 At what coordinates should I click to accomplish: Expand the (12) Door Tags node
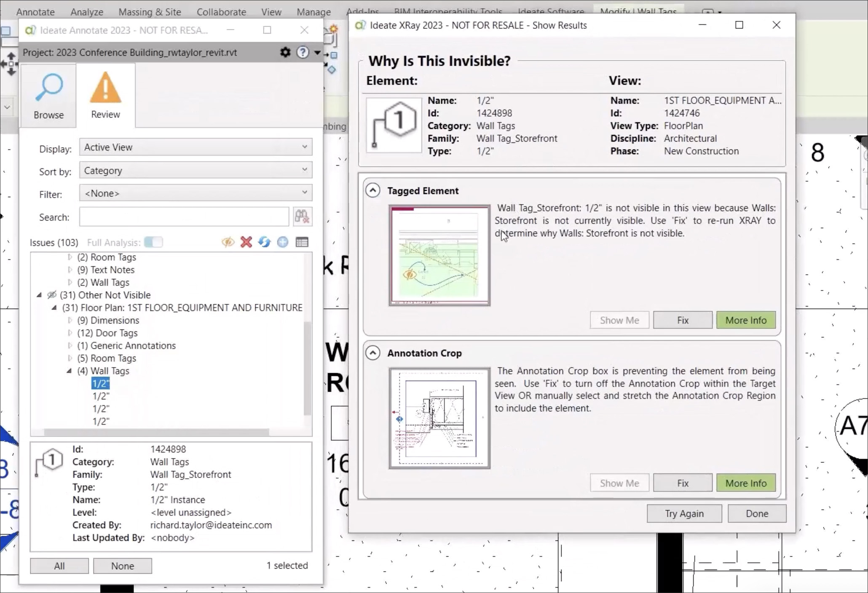click(70, 333)
